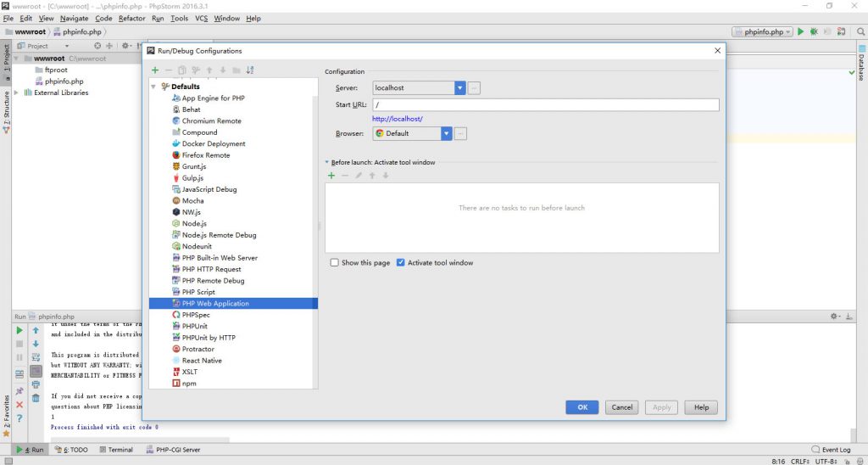The width and height of the screenshot is (868, 465).
Task: Open the Refactor menu
Action: 131,19
